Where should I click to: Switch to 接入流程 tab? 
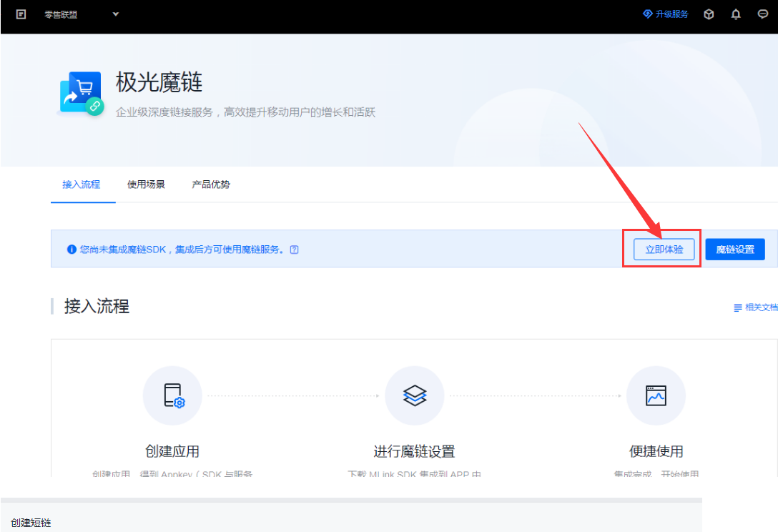pos(82,184)
